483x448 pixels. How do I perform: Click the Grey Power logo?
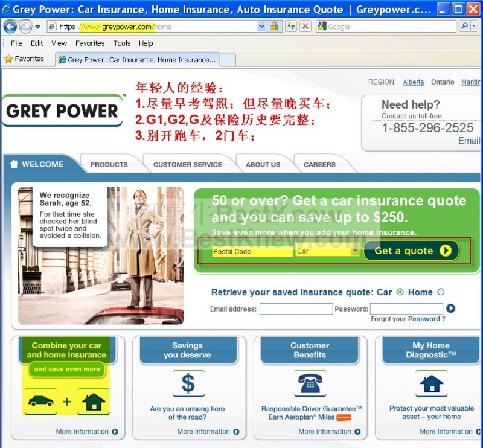pyautogui.click(x=63, y=111)
